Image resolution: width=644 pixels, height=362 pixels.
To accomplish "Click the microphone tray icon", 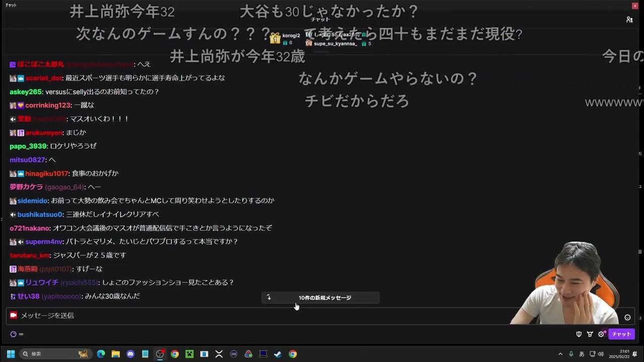I will (x=571, y=354).
